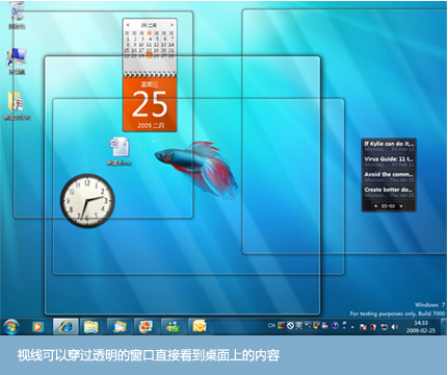
Task: Click the circle-slash tray icon
Action: click(290, 326)
